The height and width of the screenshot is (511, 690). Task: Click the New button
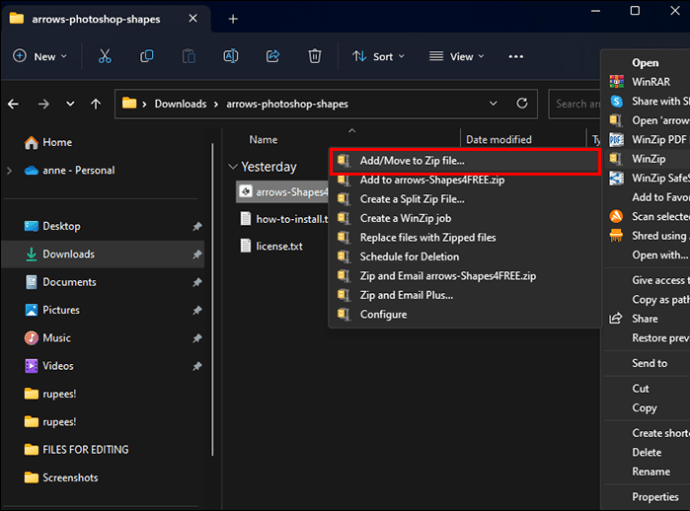[x=40, y=57]
